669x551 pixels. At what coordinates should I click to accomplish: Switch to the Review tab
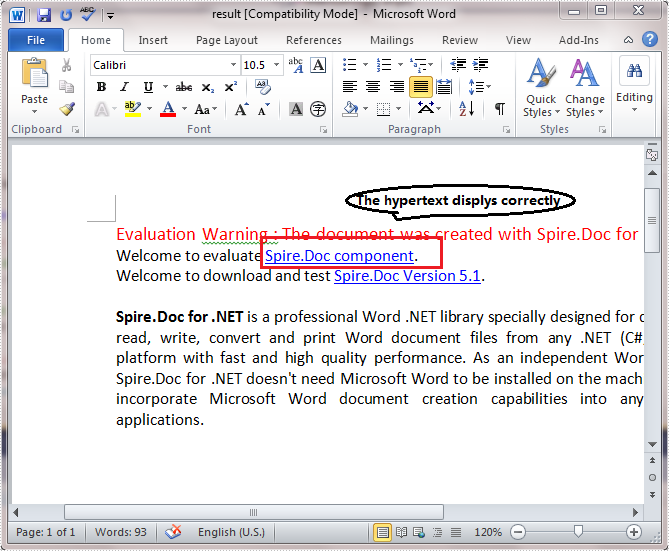[460, 40]
